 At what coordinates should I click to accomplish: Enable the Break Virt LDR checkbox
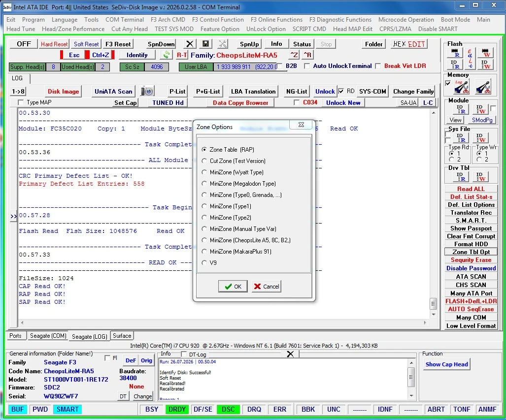378,66
